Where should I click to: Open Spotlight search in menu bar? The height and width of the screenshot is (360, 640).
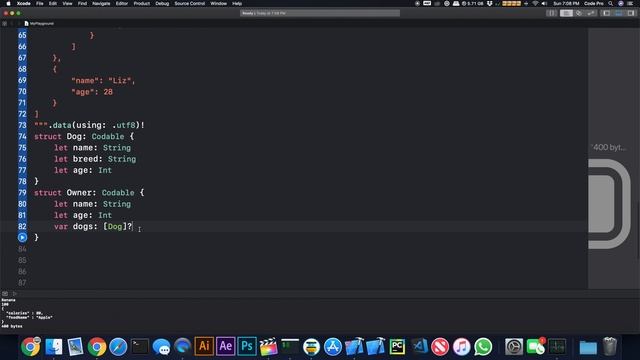(x=610, y=3)
